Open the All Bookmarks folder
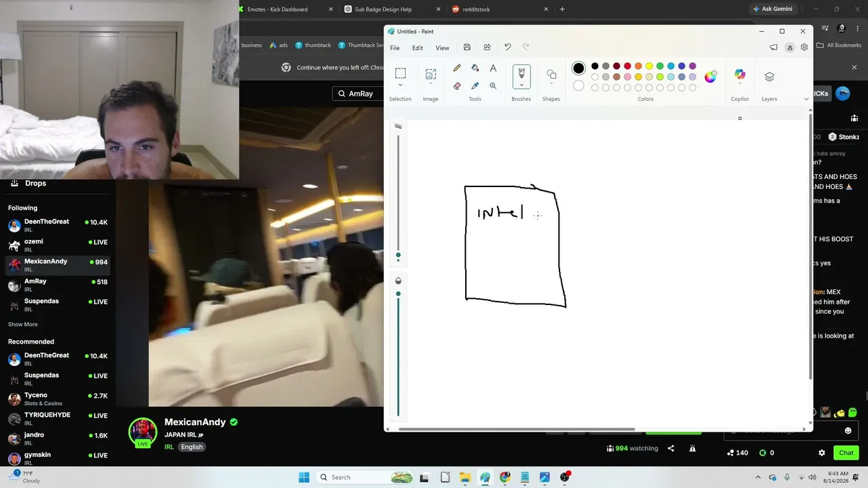868x488 pixels. [x=838, y=45]
